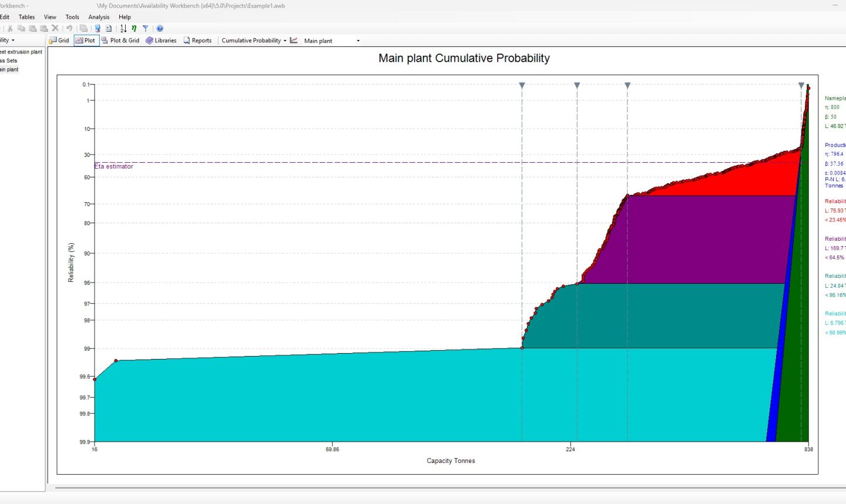This screenshot has height=504, width=846.
Task: Open the Tools menu
Action: click(72, 17)
